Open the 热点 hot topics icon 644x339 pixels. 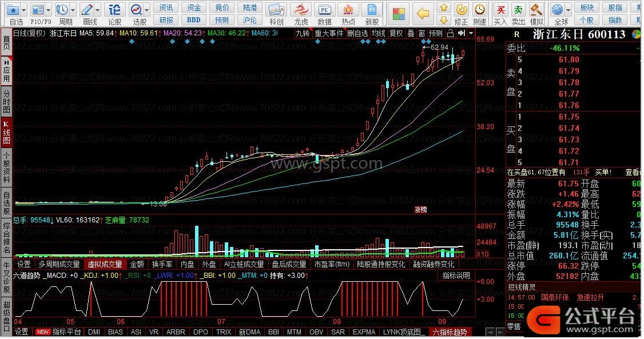point(348,10)
